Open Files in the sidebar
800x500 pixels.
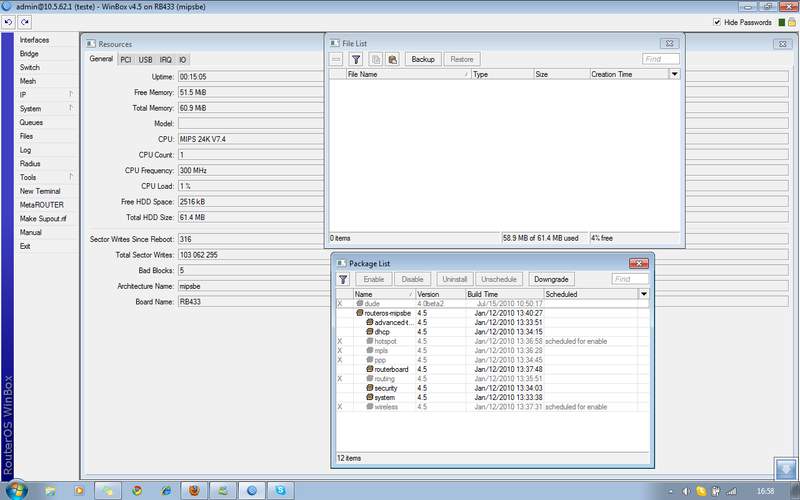(x=27, y=136)
